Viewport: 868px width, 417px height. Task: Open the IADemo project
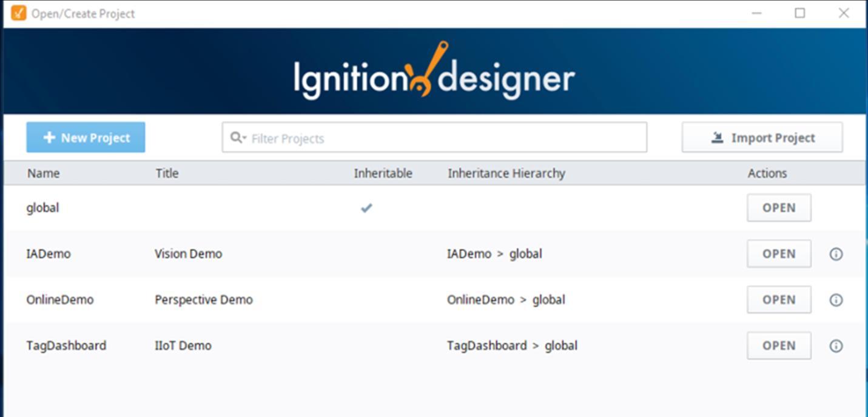point(779,254)
